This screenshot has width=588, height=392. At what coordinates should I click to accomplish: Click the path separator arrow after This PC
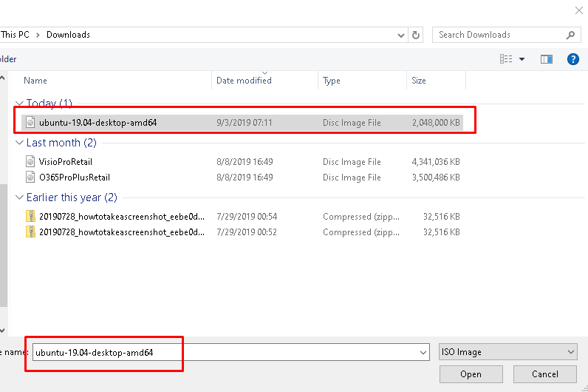click(38, 36)
